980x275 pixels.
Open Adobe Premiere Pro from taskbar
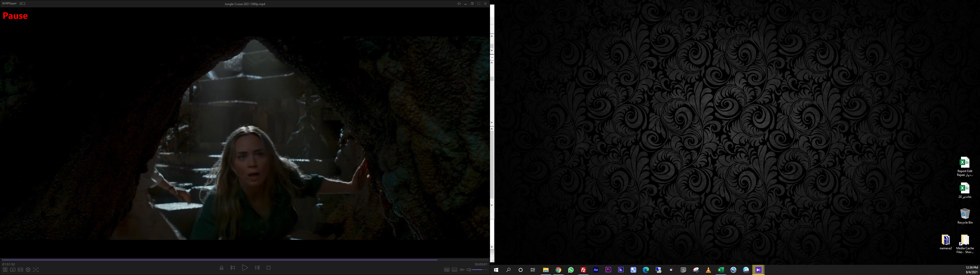[x=608, y=270]
